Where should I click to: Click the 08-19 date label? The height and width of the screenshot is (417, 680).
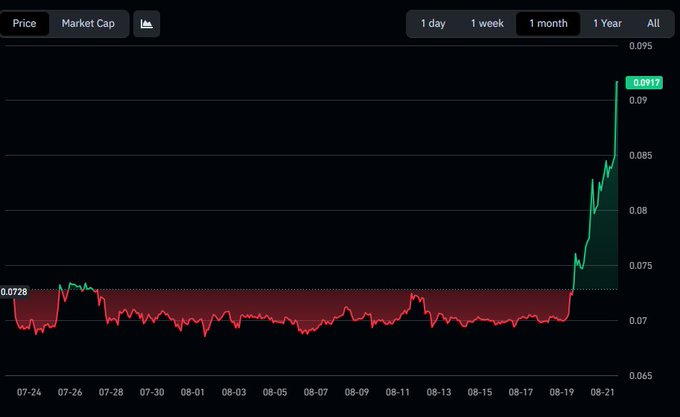tap(562, 392)
